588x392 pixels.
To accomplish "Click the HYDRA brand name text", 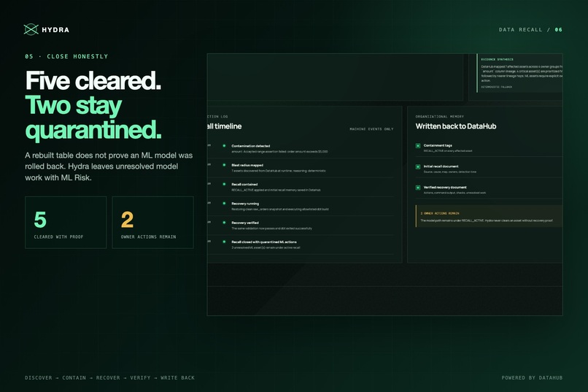I will (x=55, y=30).
